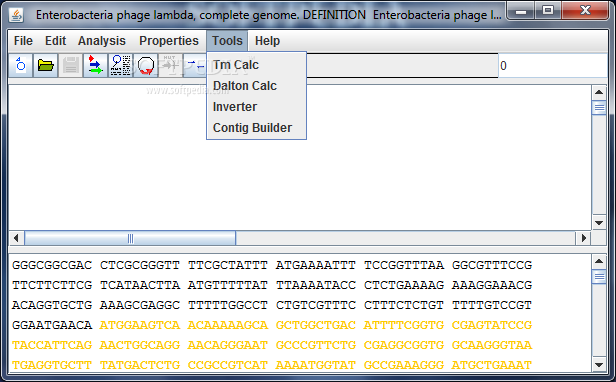616x382 pixels.
Task: Click the horizontal scrollbar left arrow
Action: [16, 238]
